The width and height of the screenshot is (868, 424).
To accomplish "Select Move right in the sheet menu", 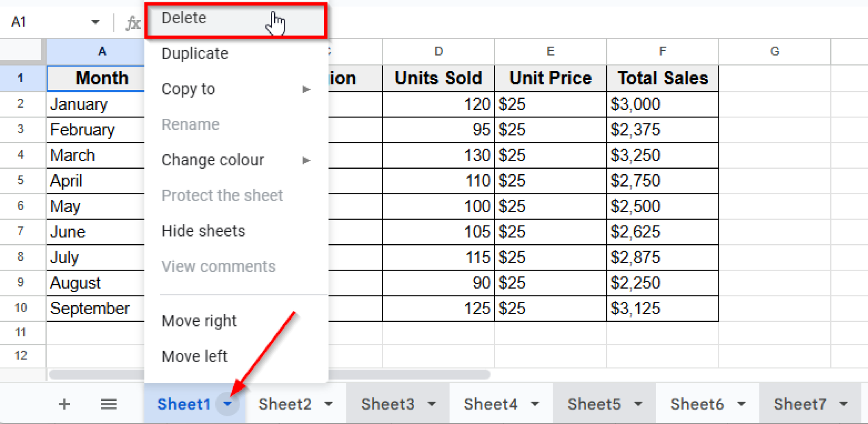I will pos(199,321).
